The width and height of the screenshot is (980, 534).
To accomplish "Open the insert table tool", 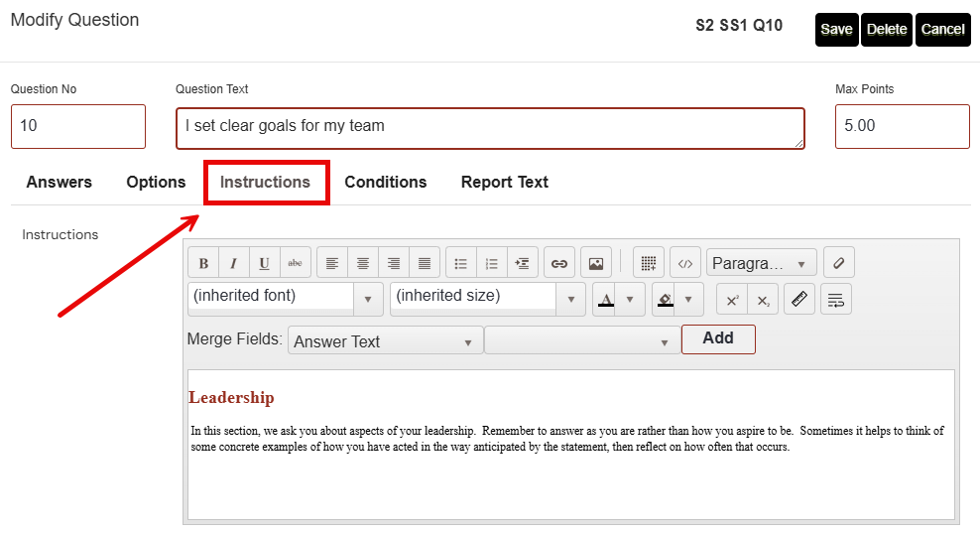I will [x=648, y=263].
